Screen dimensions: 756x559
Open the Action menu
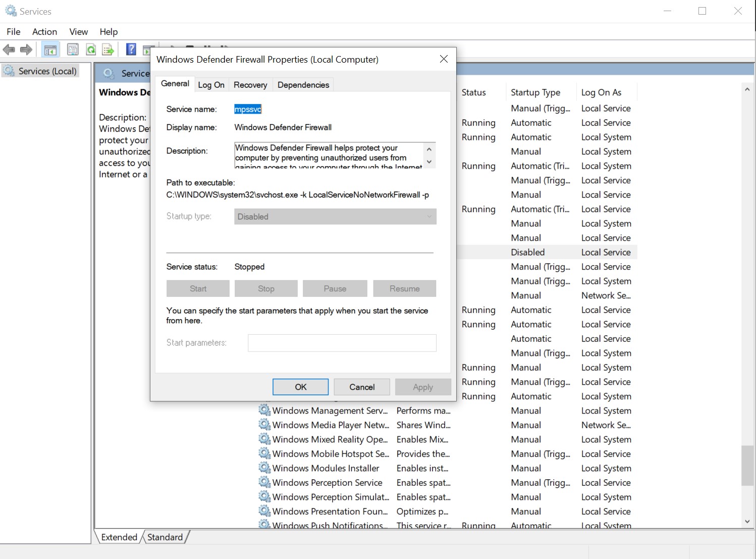pyautogui.click(x=44, y=32)
